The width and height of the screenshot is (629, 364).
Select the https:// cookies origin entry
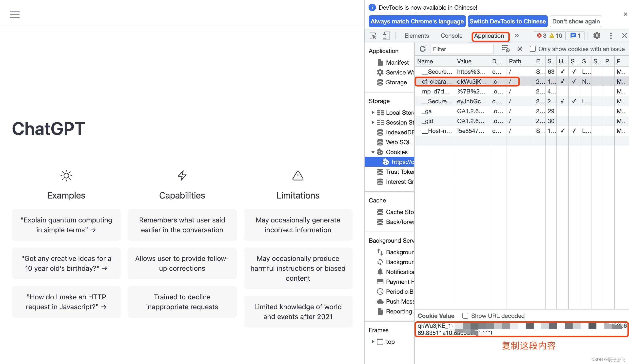point(390,162)
